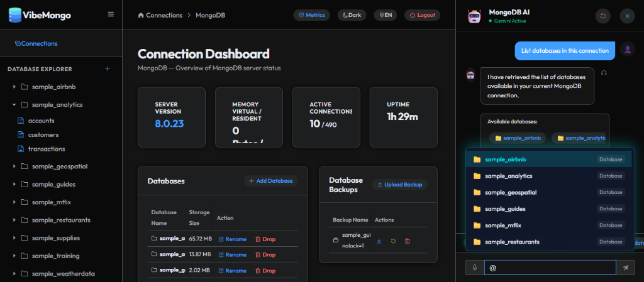Click the sample_airbnb chip in the AI reply

point(518,138)
